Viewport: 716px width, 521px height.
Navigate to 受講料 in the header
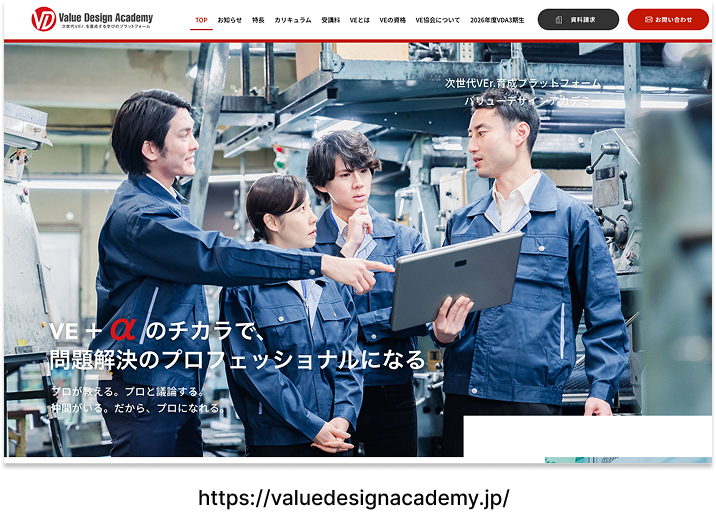(330, 20)
